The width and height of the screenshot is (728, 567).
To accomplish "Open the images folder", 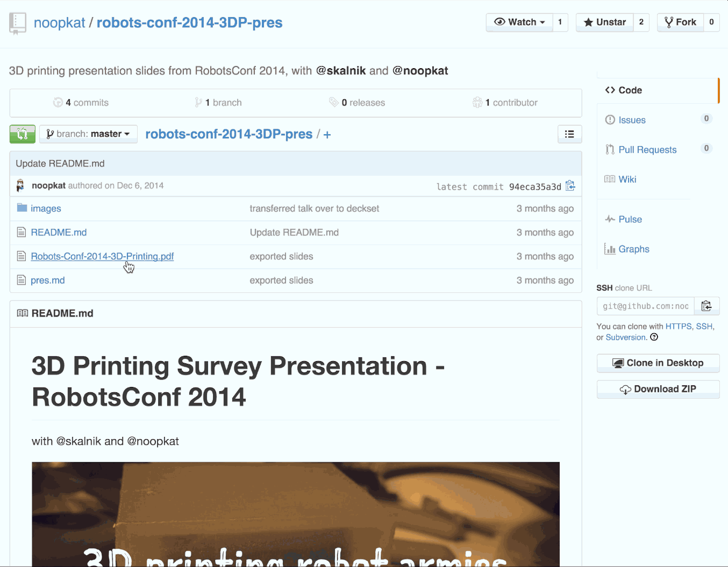I will 46,209.
